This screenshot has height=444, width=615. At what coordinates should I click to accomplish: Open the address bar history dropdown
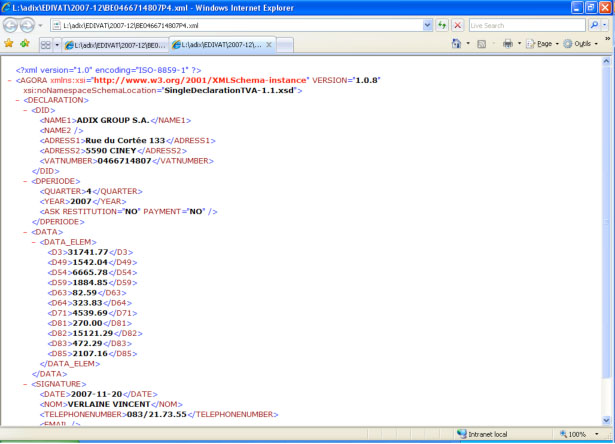pyautogui.click(x=428, y=25)
